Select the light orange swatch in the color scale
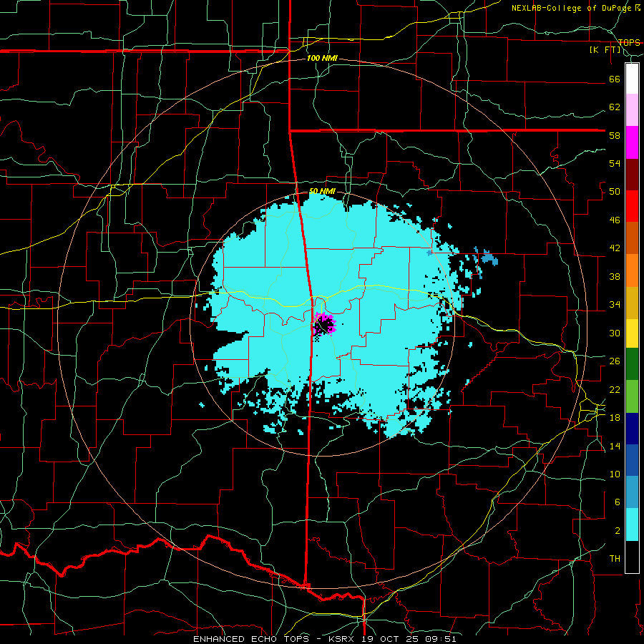Screen dimensions: 644x644 coord(632,270)
